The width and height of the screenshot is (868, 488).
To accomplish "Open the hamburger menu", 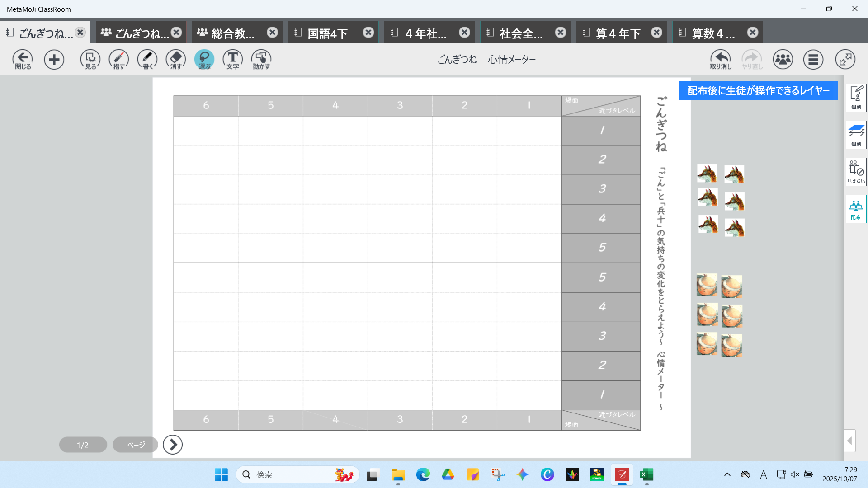I will pos(813,59).
